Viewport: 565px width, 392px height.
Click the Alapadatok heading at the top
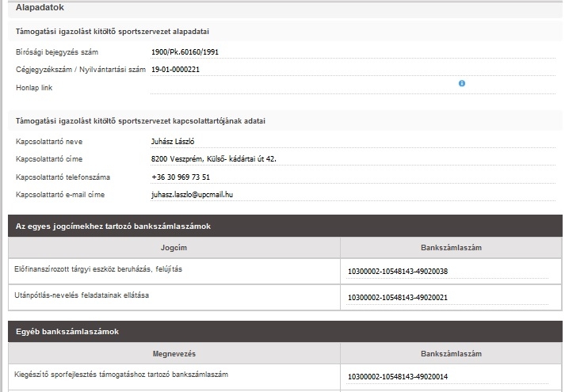point(40,7)
